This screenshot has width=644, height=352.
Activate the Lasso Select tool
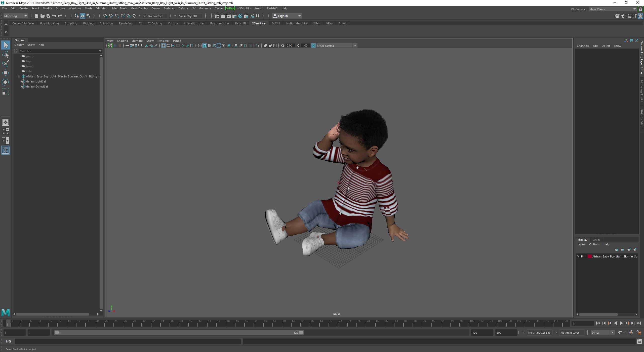click(x=6, y=55)
